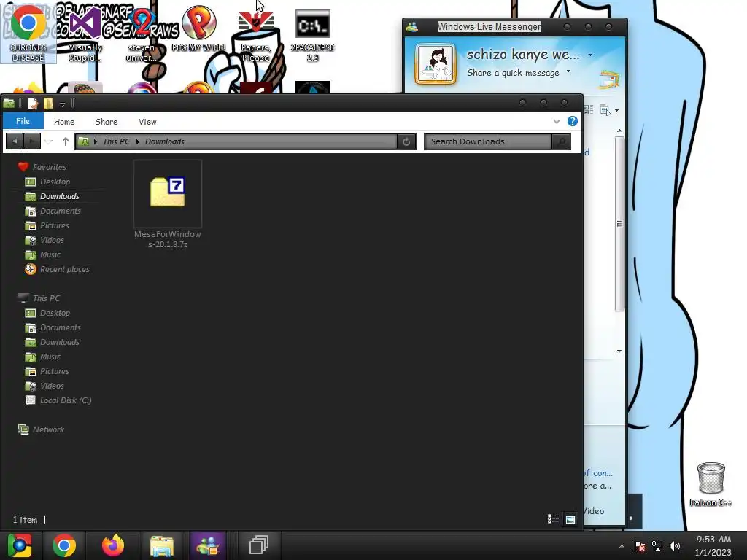Click inside the Search Downloads field
Viewport: 747px width, 560px height.
coord(487,141)
